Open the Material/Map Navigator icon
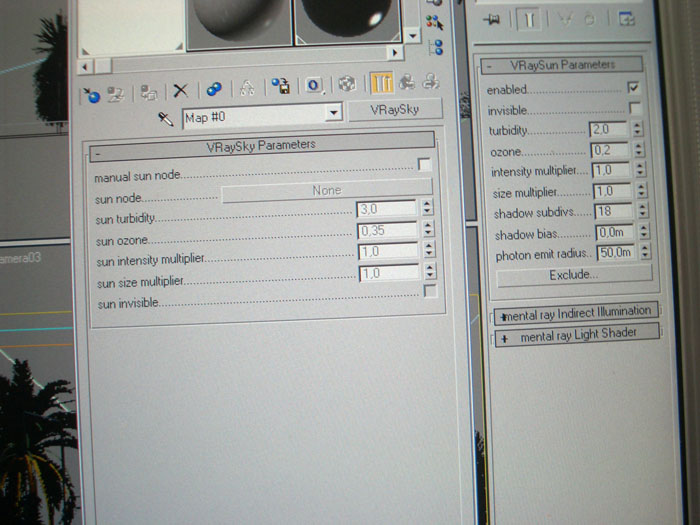This screenshot has height=525, width=700. coord(436,47)
